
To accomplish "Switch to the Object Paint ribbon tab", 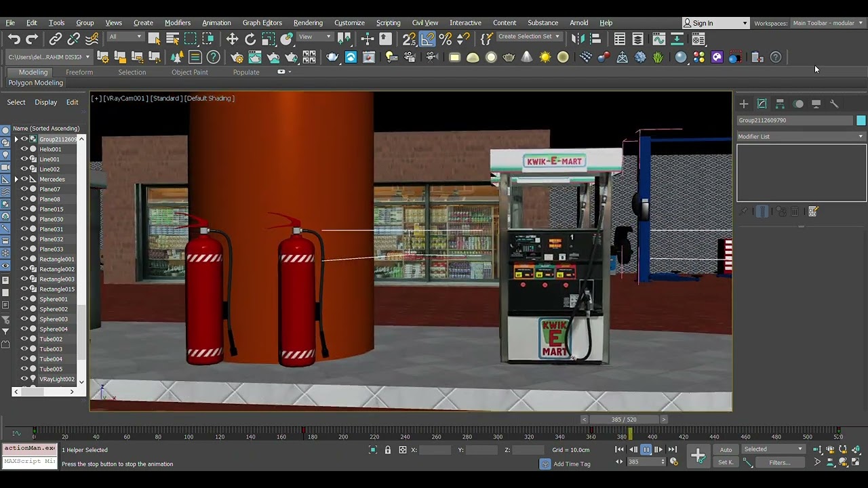I will pyautogui.click(x=190, y=72).
